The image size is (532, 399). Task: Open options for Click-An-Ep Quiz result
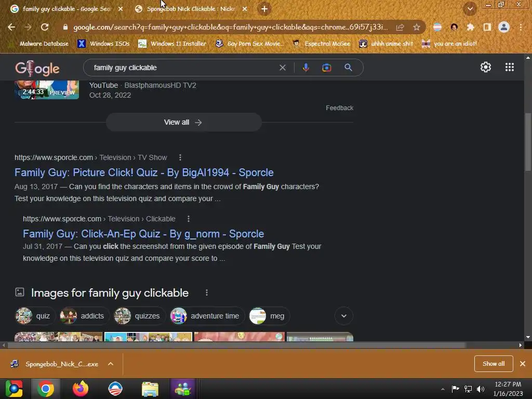click(188, 219)
